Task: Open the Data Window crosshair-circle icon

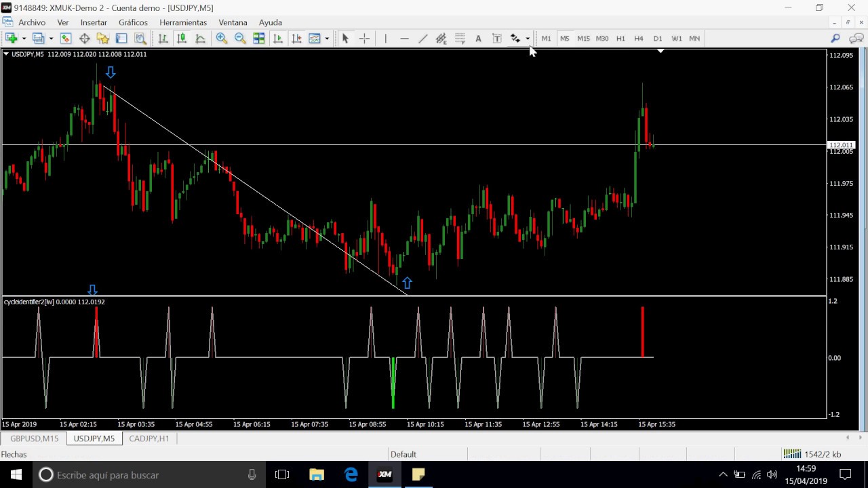Action: coord(85,39)
